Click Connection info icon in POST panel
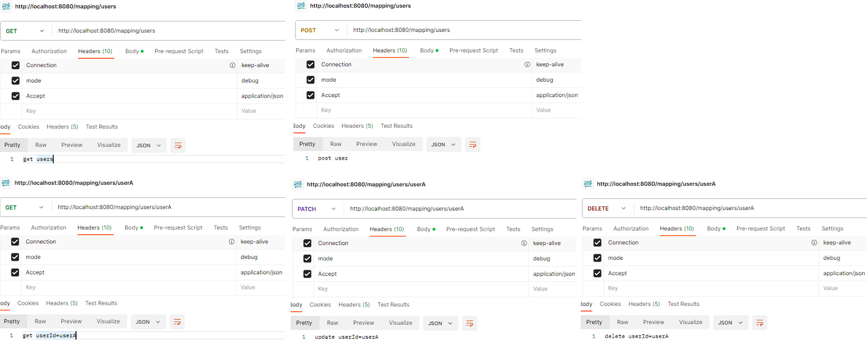Image resolution: width=868 pixels, height=342 pixels. click(x=527, y=65)
